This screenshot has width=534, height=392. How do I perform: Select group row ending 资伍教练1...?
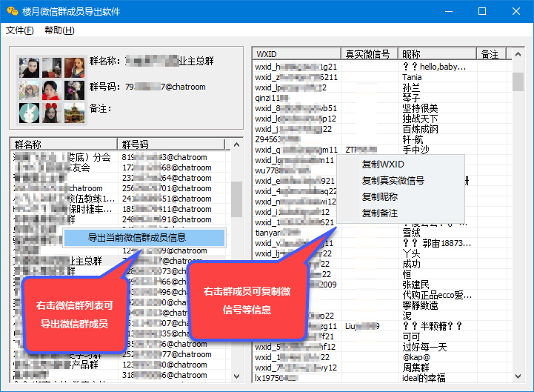(121, 199)
